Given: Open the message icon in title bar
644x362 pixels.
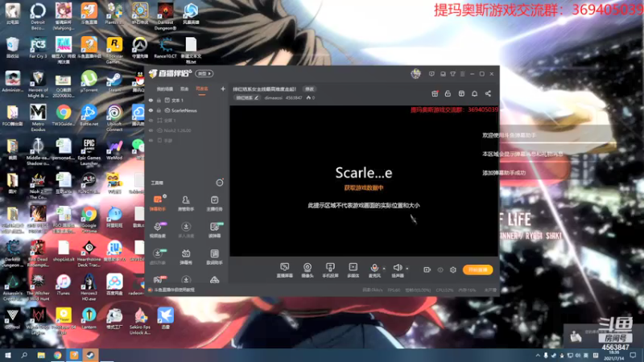Looking at the screenshot, I should 431,74.
